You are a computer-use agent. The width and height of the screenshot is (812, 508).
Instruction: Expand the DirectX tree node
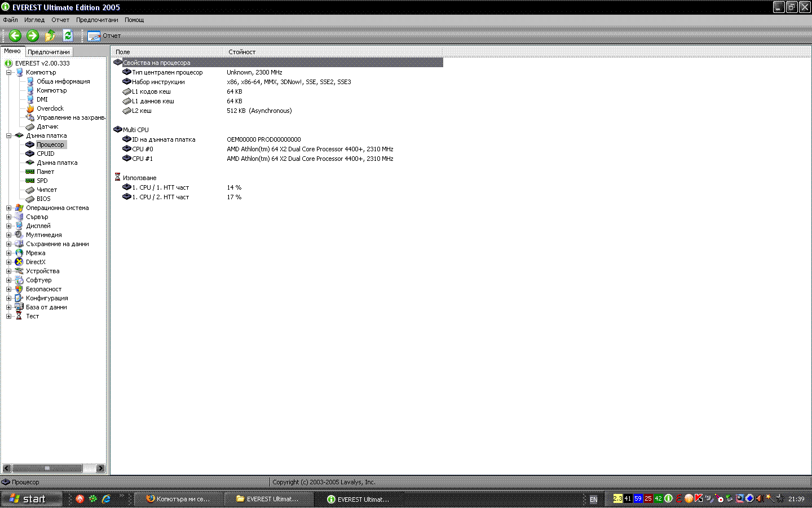pos(9,262)
